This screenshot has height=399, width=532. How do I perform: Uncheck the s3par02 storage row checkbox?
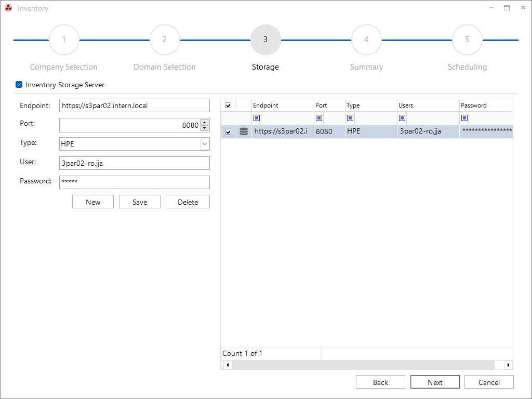click(x=229, y=131)
